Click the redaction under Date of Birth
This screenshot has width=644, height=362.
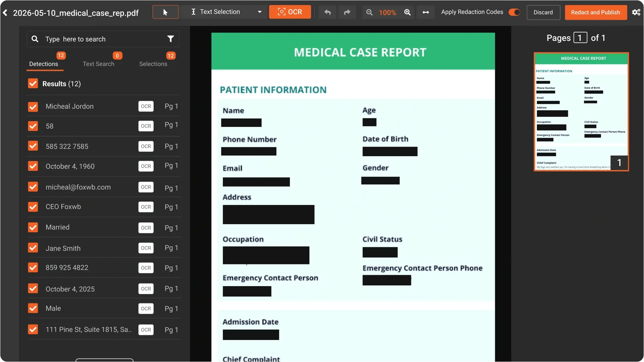point(390,152)
